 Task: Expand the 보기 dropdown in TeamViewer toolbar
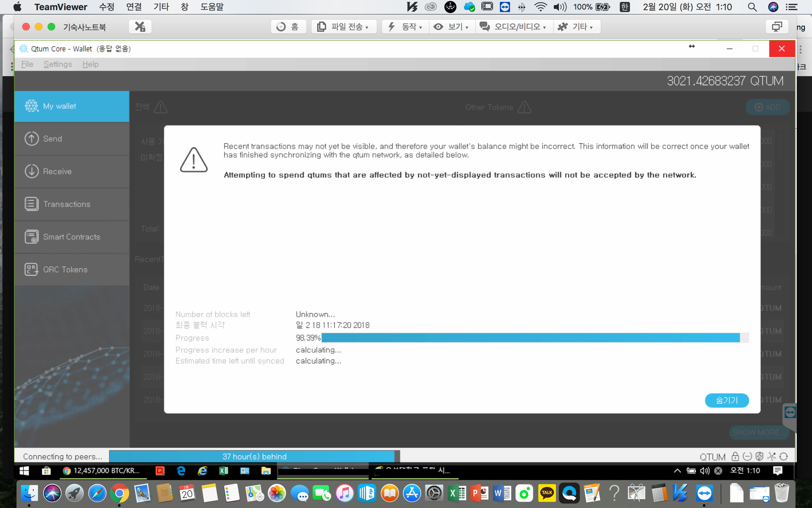[452, 27]
